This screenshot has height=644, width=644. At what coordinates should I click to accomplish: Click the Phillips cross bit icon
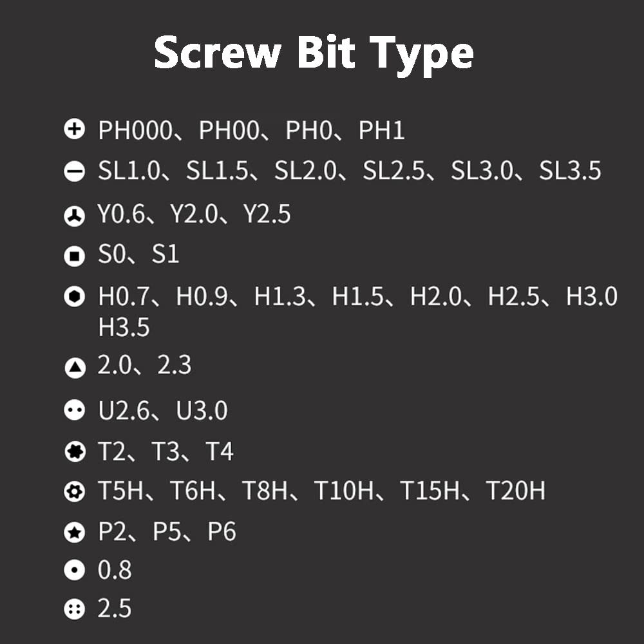[x=75, y=130]
